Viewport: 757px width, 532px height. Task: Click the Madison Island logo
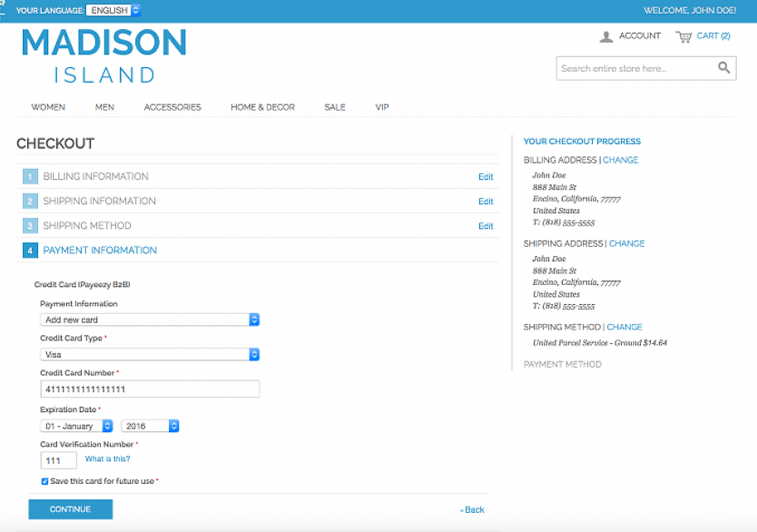pos(103,56)
